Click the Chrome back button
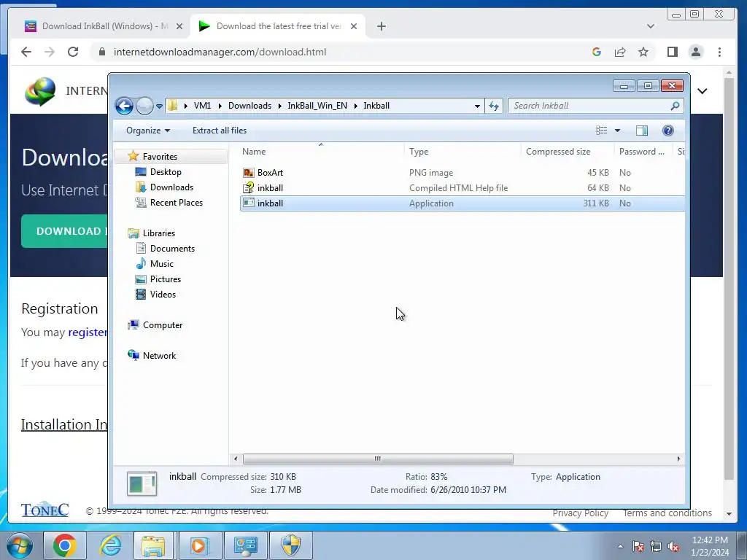The image size is (747, 560). 26,52
